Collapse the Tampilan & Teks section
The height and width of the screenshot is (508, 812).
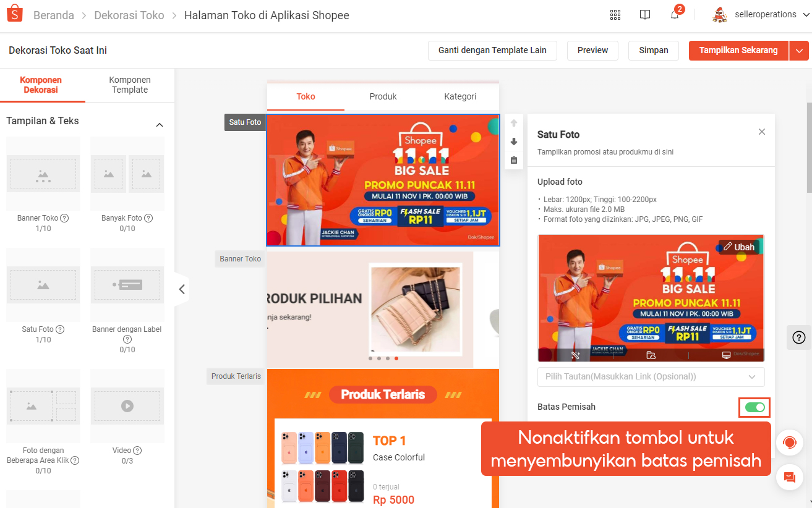[x=160, y=124]
